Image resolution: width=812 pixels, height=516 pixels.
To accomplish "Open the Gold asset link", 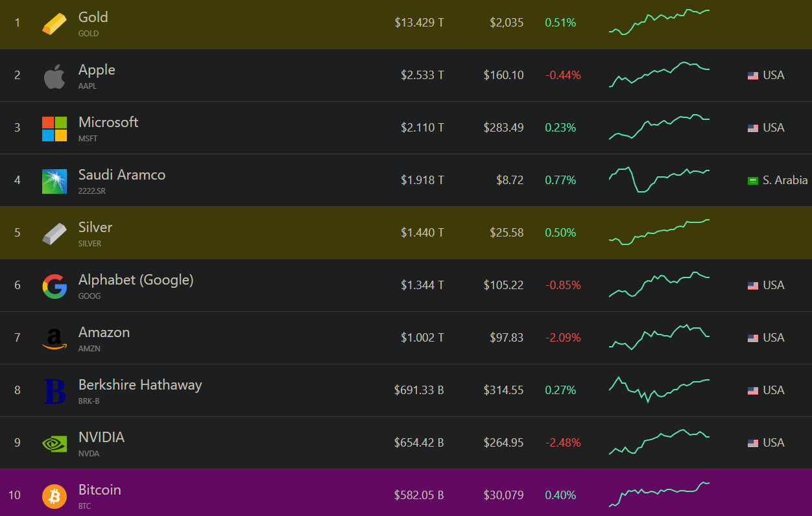I will click(x=93, y=18).
